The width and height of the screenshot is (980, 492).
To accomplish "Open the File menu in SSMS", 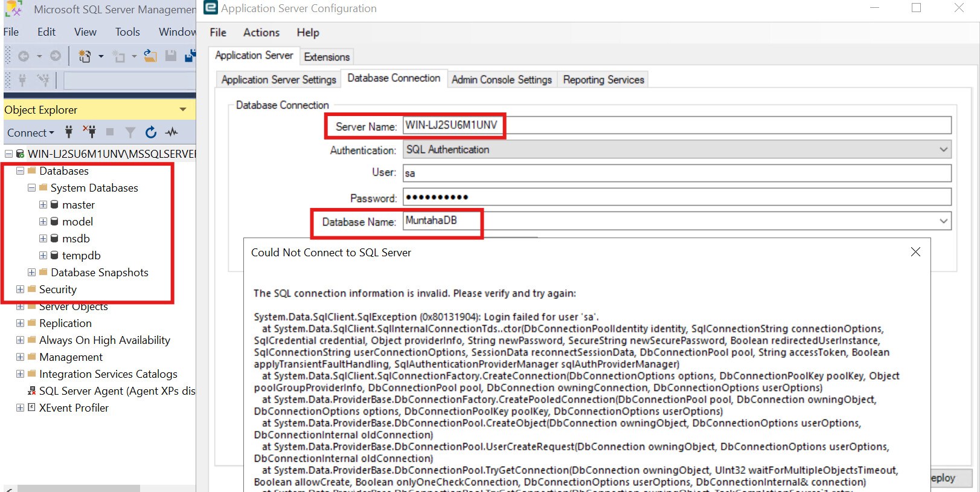I will click(11, 32).
